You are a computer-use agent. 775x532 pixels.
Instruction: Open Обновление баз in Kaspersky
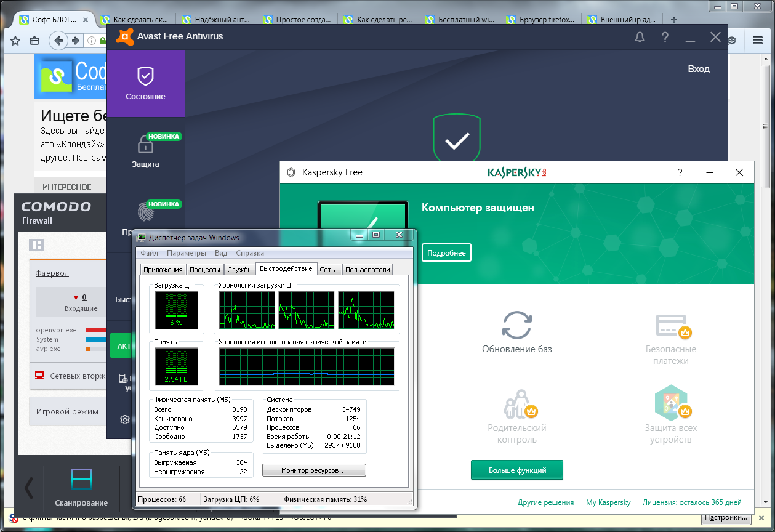pyautogui.click(x=516, y=332)
